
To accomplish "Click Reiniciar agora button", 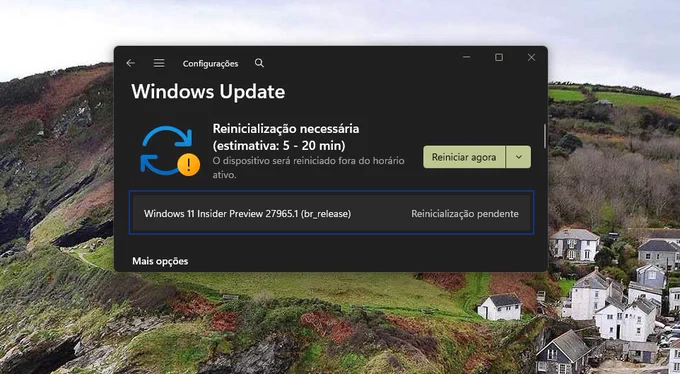I will tap(464, 157).
